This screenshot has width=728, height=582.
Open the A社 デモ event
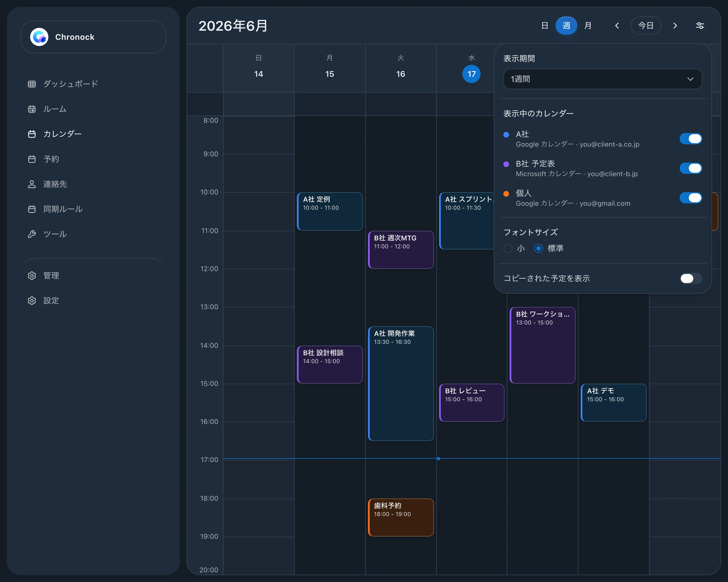[x=613, y=403]
